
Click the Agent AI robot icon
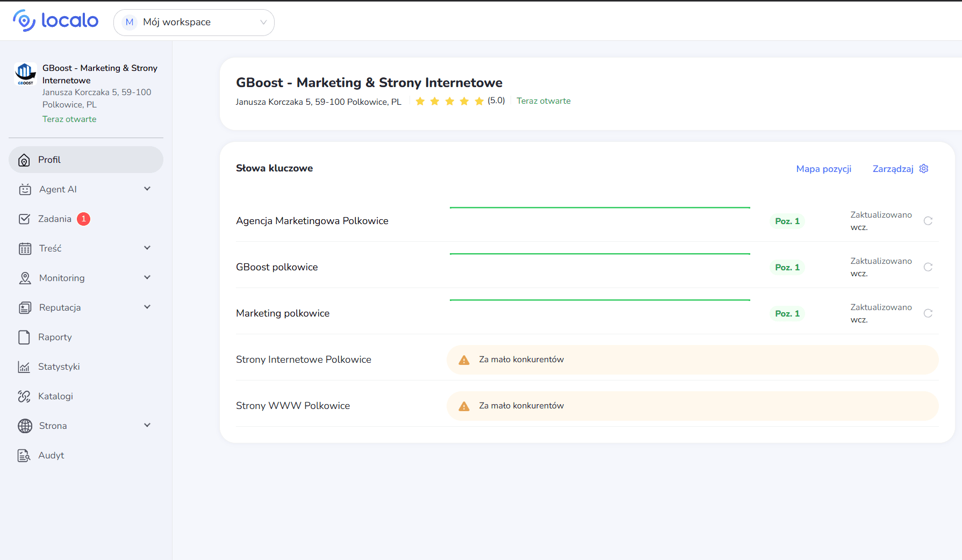coord(25,189)
